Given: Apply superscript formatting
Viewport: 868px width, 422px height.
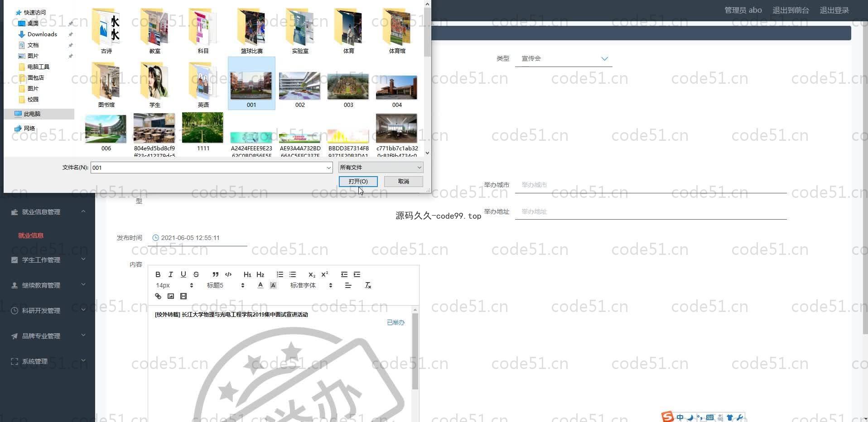Looking at the screenshot, I should click(324, 274).
